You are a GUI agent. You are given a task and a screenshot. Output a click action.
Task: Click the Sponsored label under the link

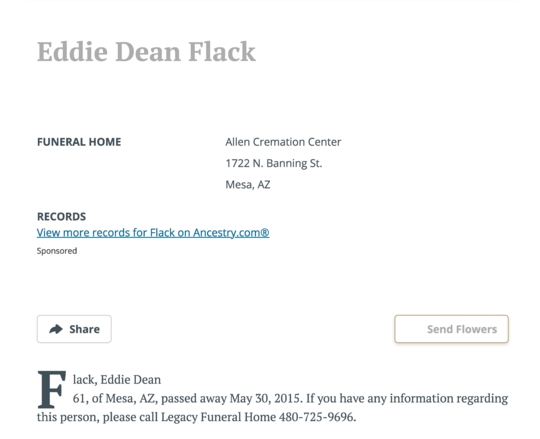pos(57,251)
